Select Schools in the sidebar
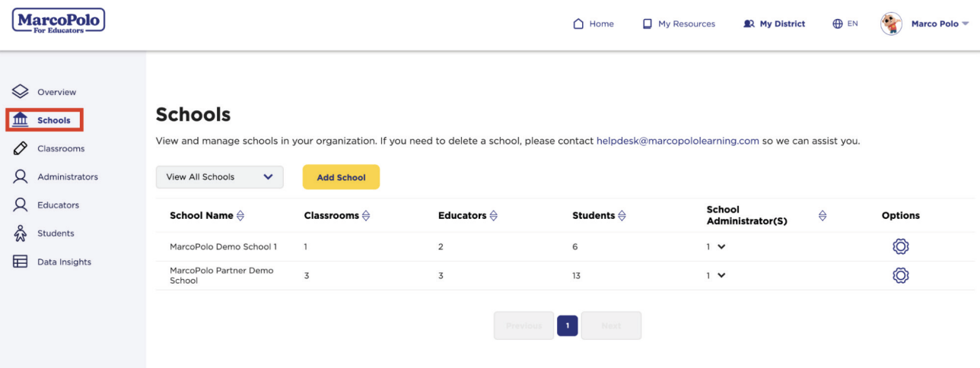The width and height of the screenshot is (980, 368). pyautogui.click(x=54, y=120)
